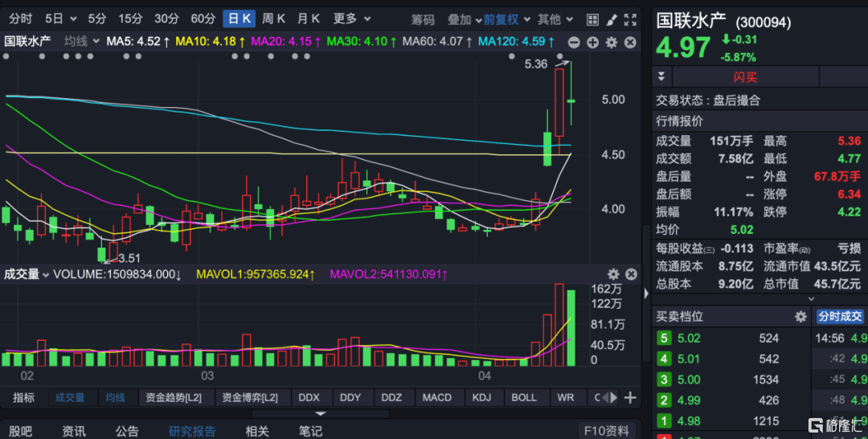
Task: Open volume panel settings gear icon
Action: tap(612, 274)
